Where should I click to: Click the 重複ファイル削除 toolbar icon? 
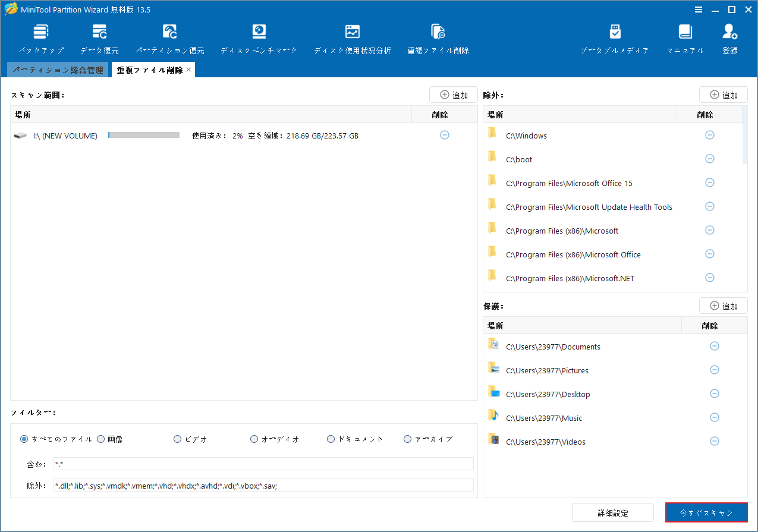pos(438,37)
